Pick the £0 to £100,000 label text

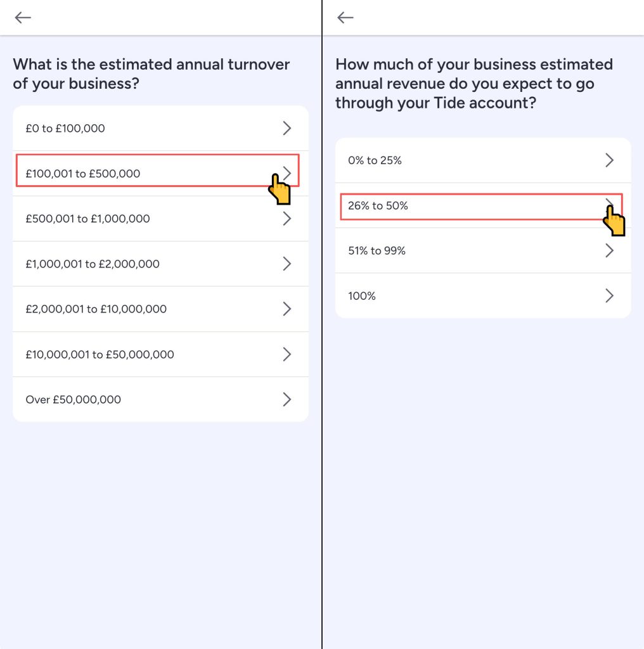click(65, 129)
